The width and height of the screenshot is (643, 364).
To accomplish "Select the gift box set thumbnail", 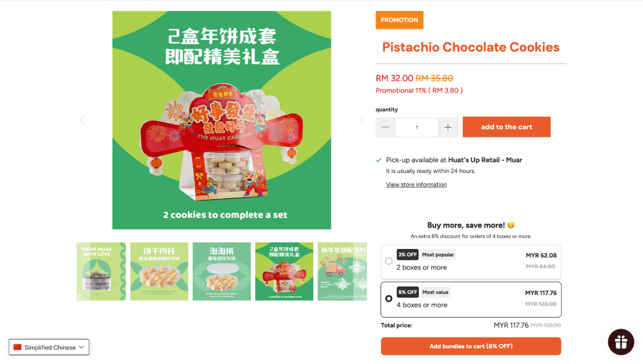I will point(284,272).
